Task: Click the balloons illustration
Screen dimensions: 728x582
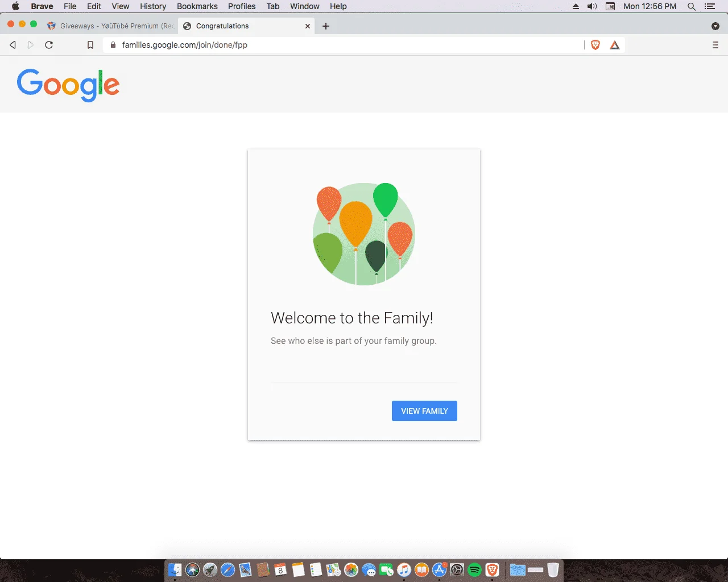Action: pos(364,234)
